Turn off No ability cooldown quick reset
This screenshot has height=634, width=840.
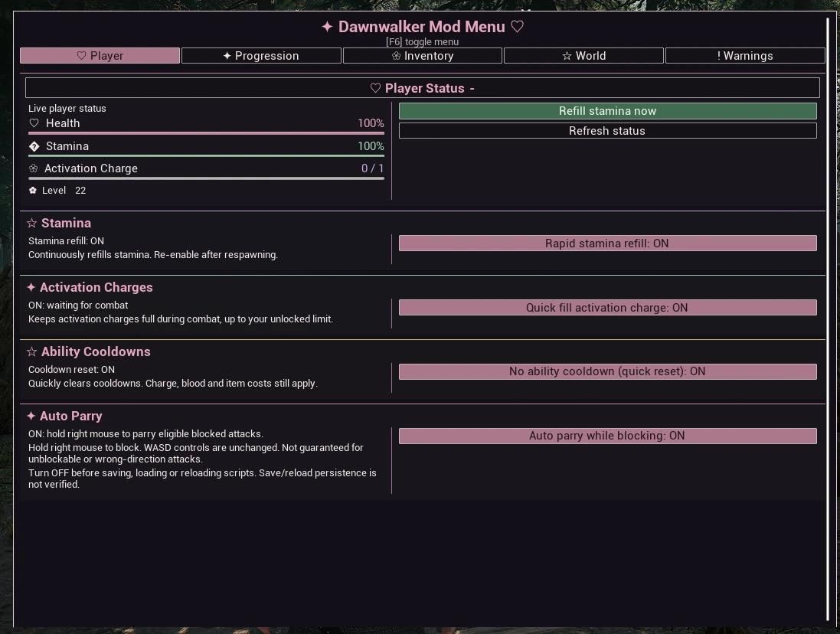click(607, 371)
